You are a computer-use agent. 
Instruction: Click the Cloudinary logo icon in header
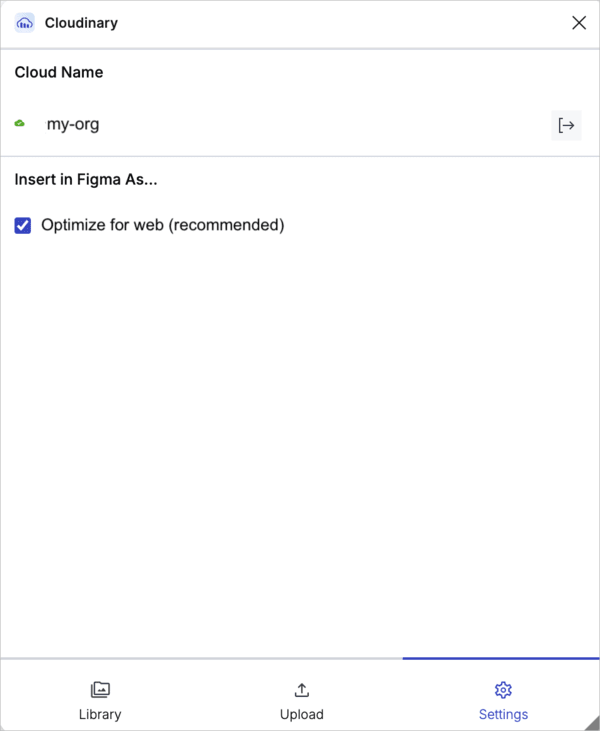[25, 23]
